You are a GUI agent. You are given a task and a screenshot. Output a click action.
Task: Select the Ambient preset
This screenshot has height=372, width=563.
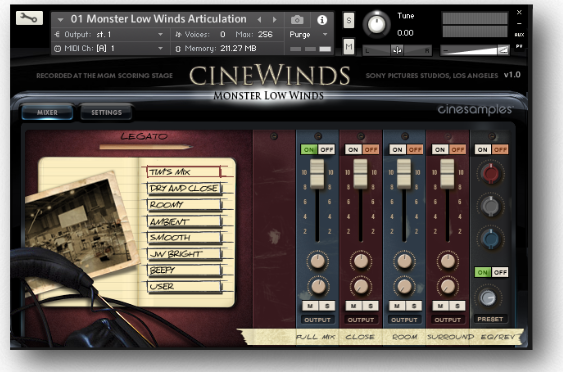(184, 222)
